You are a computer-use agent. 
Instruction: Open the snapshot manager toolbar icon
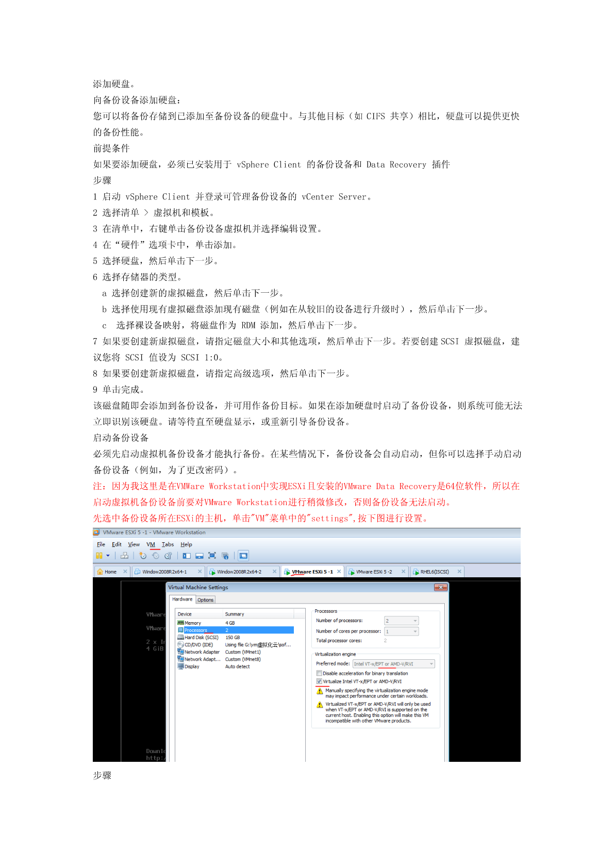pos(168,556)
